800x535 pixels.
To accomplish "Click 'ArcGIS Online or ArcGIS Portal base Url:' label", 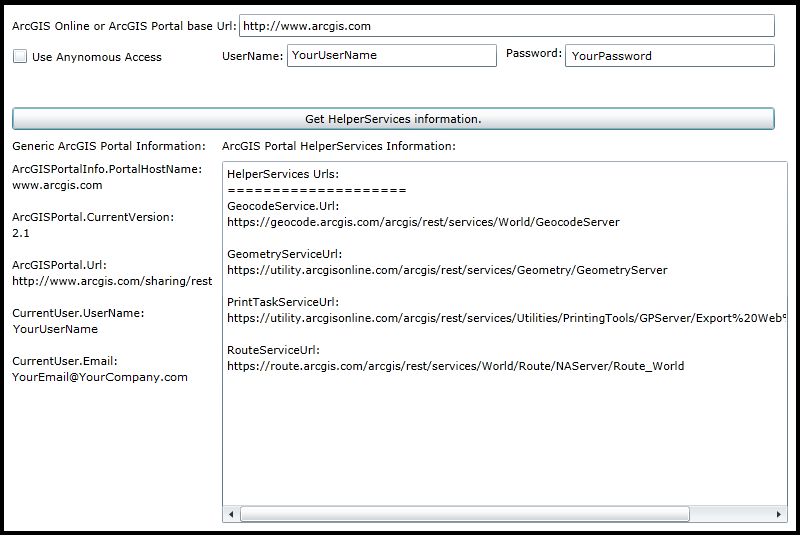I will point(124,26).
